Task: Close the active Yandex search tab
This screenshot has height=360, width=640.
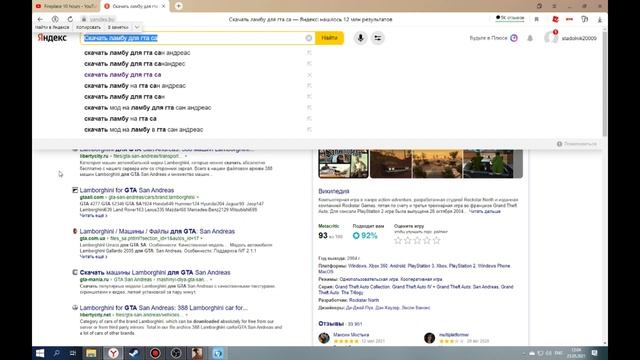Action: click(163, 6)
